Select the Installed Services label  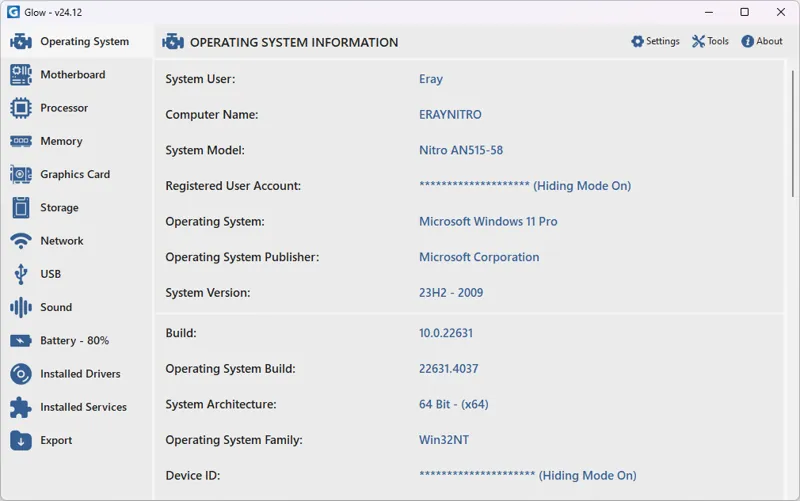pos(83,407)
